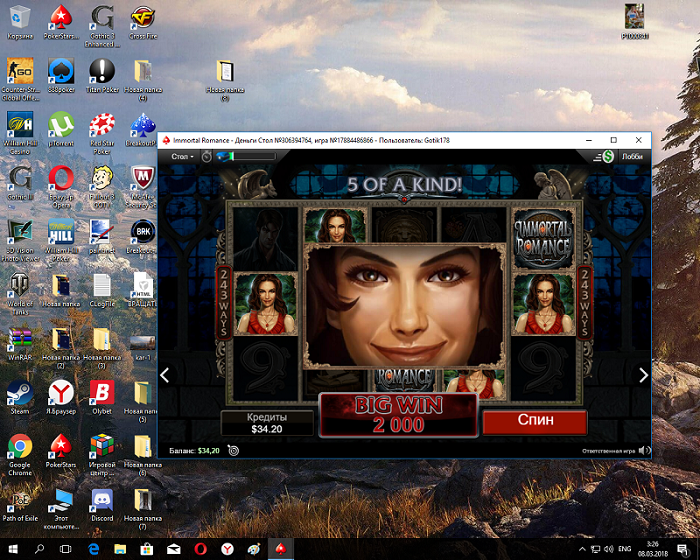Launch Microsoft Edge from taskbar
Screen dimensions: 700x560
pos(93,549)
